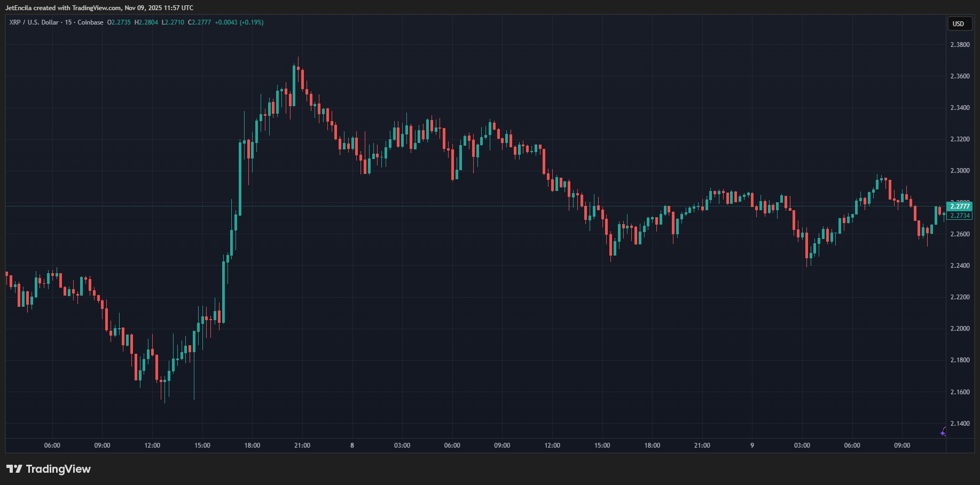Viewport: 980px width, 485px height.
Task: Click the O2.2735 open value in legend
Action: click(119, 22)
